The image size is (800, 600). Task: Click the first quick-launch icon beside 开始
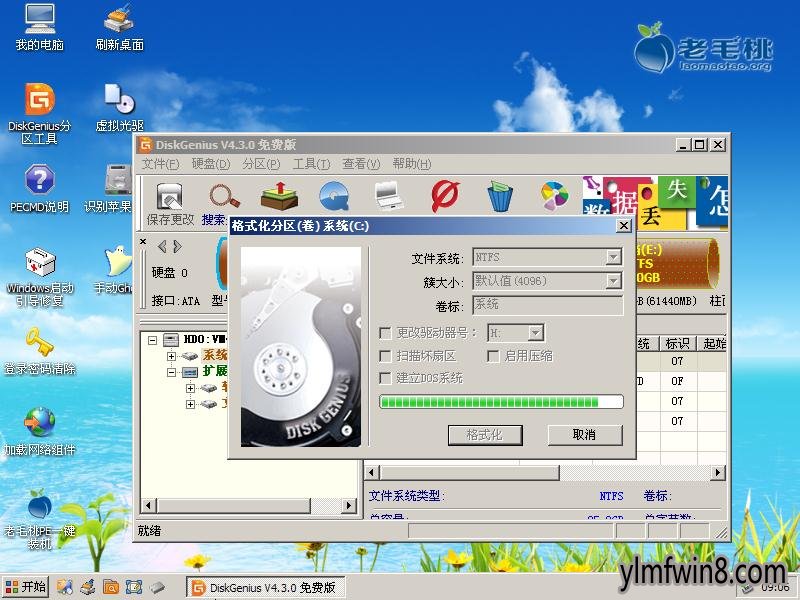tap(65, 587)
